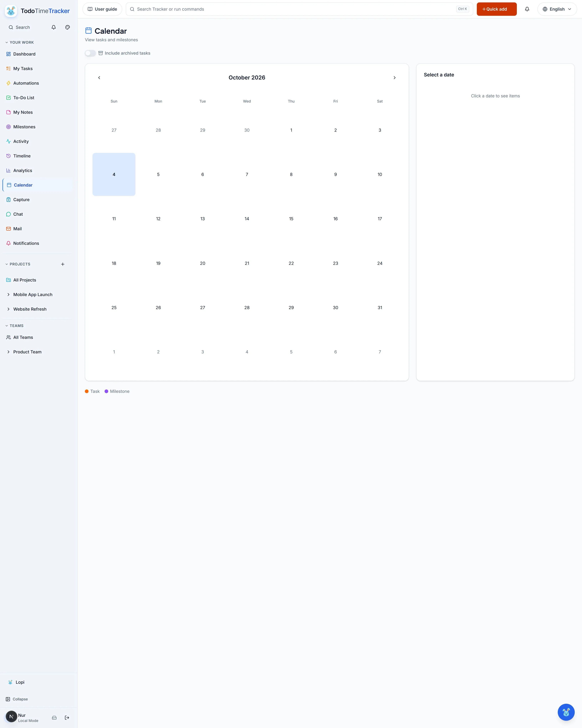Click the logout icon beside Nur

click(67, 717)
